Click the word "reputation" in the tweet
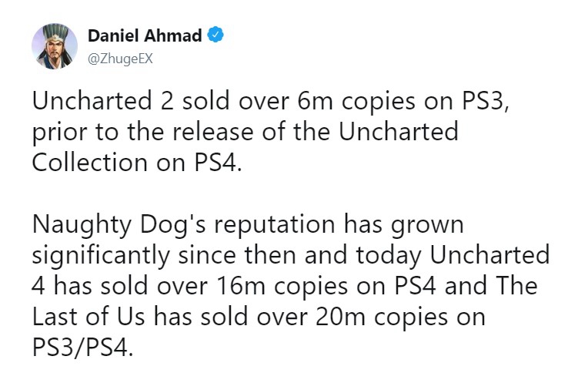This screenshot has width=588, height=373. coord(275,224)
